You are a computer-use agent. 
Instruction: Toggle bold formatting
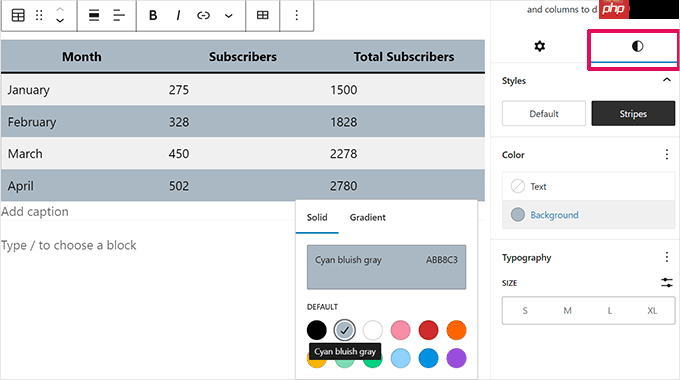pos(153,16)
